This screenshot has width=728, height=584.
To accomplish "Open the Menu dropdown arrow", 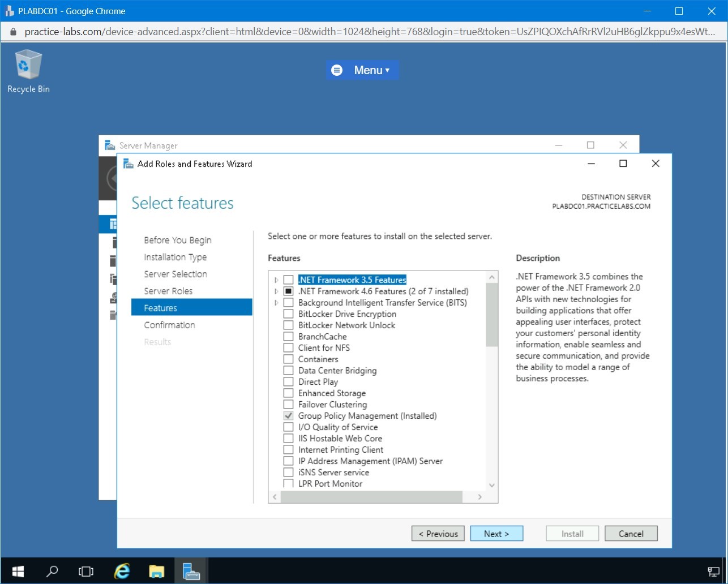I will pyautogui.click(x=388, y=71).
